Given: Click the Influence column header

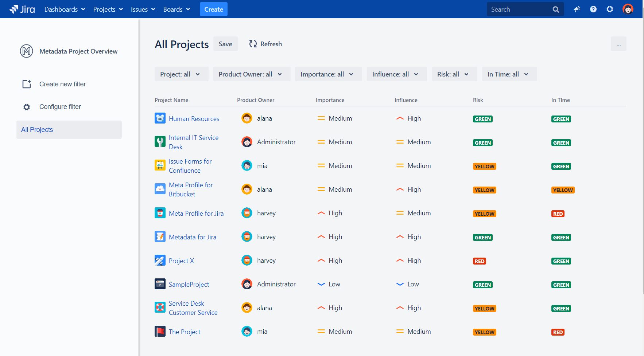Looking at the screenshot, I should 406,100.
